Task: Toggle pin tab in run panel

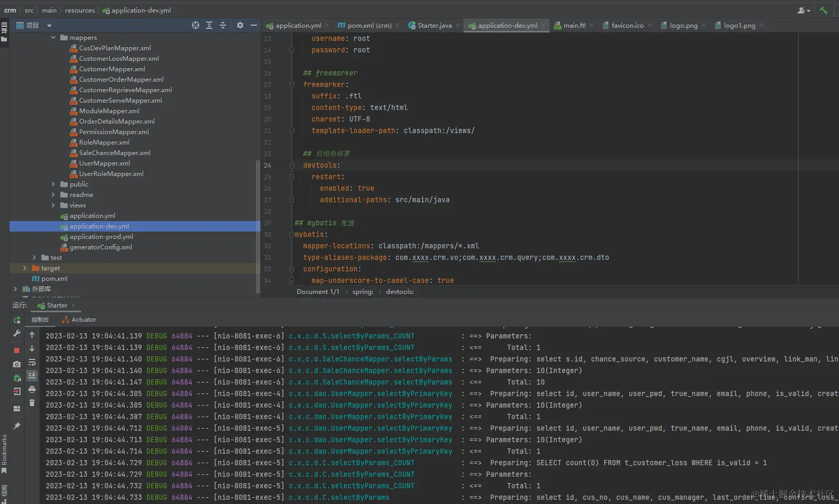Action: (x=17, y=426)
